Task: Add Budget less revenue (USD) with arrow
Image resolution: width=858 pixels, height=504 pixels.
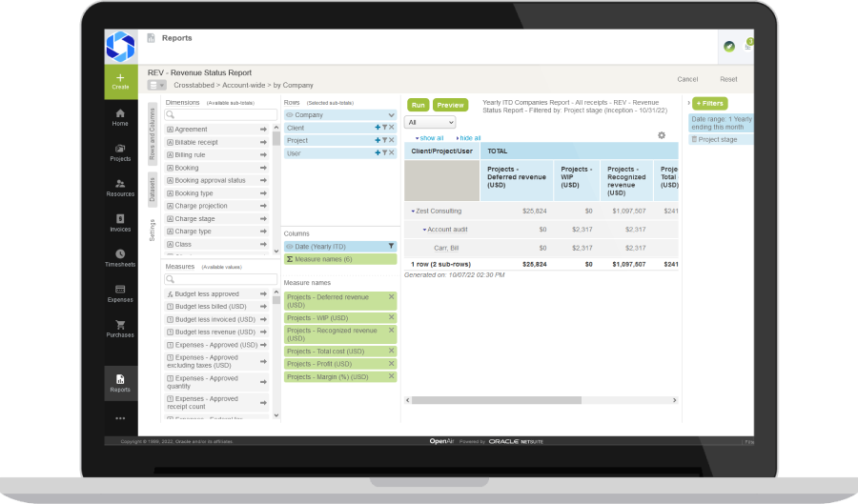Action: [x=263, y=333]
